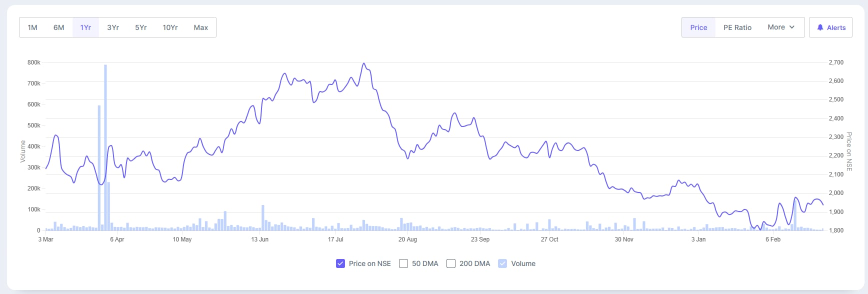Click the bell icon in Alerts

point(820,27)
